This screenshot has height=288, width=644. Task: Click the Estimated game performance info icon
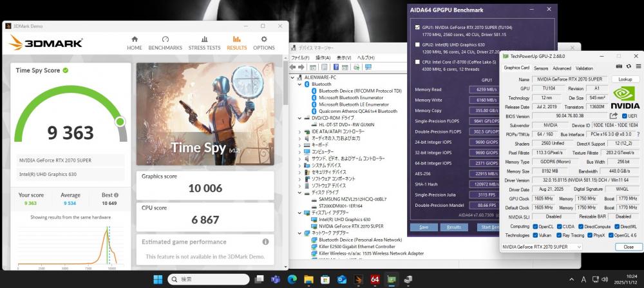(x=266, y=242)
